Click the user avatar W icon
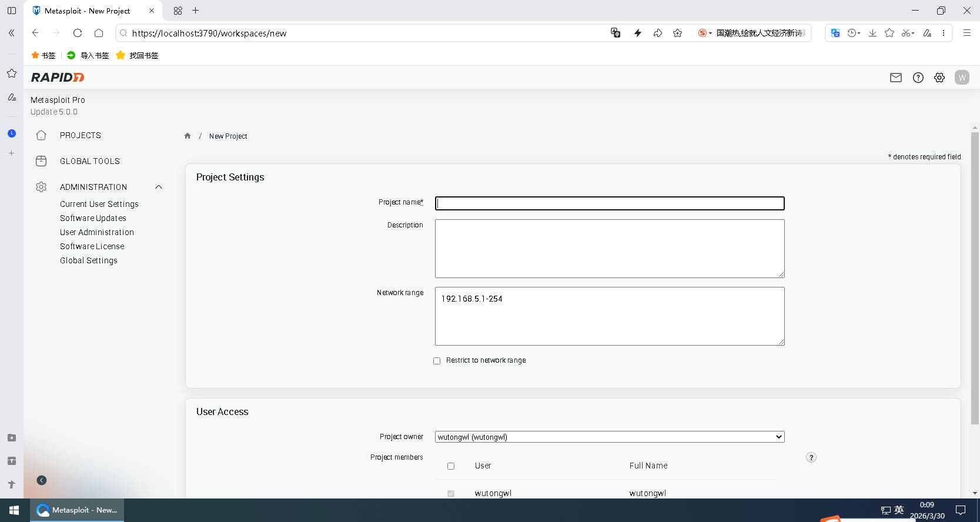 click(962, 78)
